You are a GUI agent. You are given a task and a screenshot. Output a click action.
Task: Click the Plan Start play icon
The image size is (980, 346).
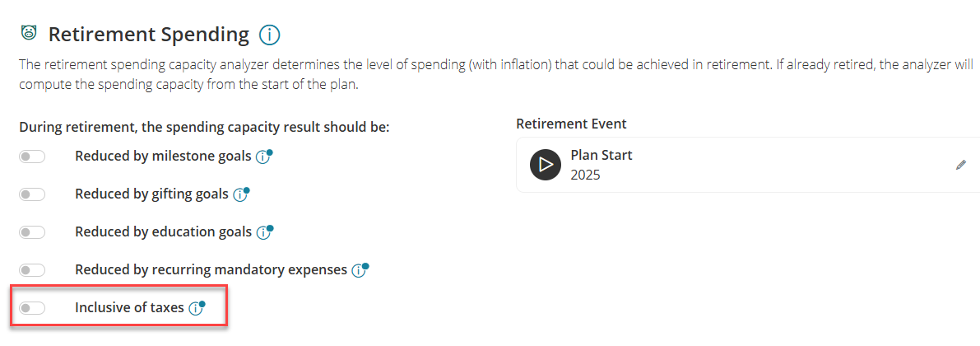546,165
